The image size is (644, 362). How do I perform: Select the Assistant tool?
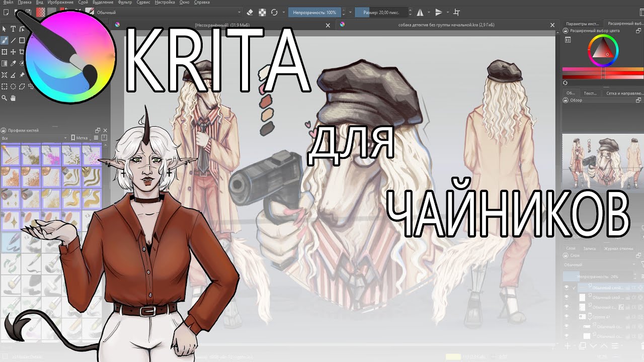tap(4, 75)
